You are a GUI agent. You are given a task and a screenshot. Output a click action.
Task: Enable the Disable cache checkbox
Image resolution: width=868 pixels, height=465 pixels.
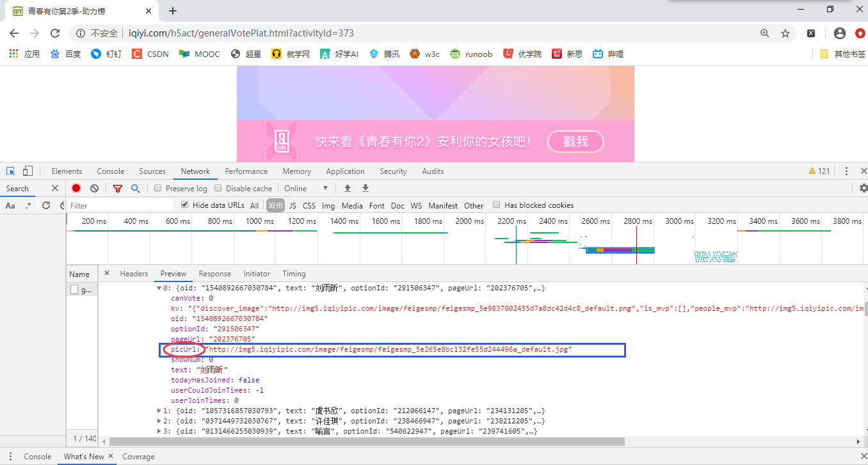click(x=218, y=188)
